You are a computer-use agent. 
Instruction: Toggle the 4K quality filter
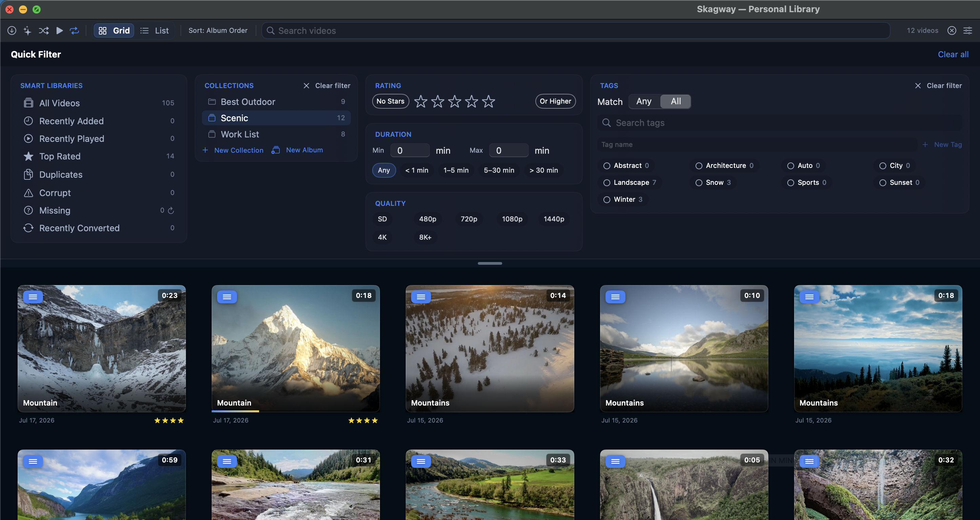[382, 237]
